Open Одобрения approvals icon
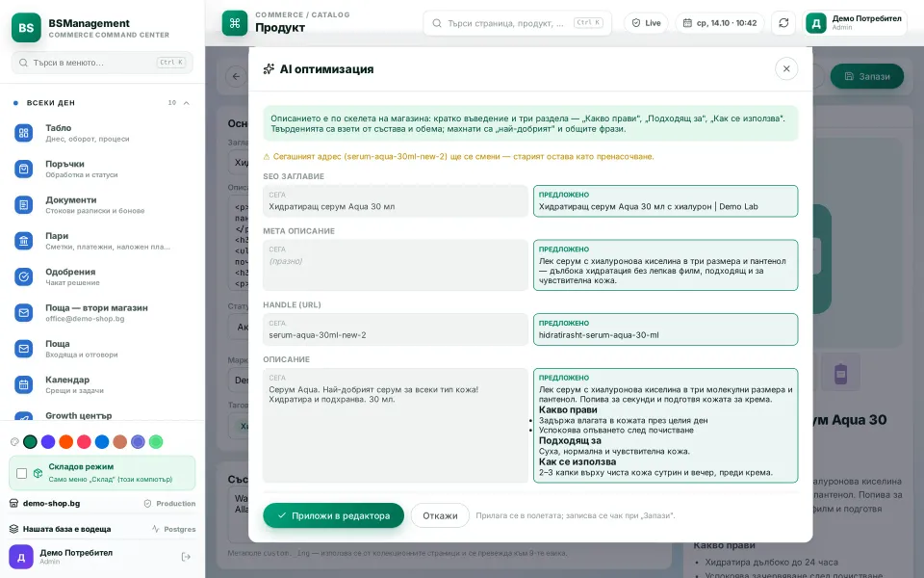 coord(23,276)
